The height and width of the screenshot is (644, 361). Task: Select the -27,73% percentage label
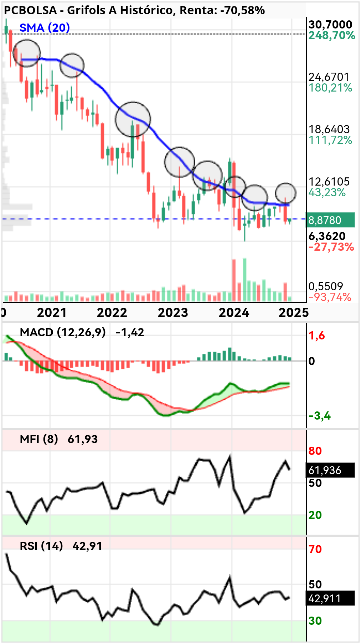click(331, 247)
